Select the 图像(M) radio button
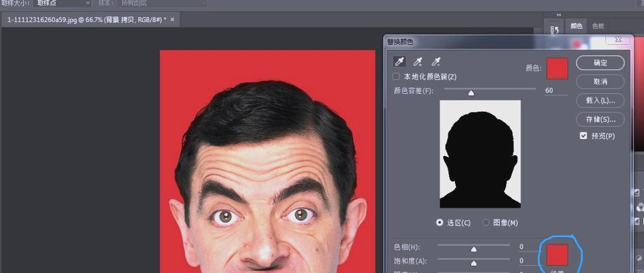Image resolution: width=644 pixels, height=273 pixels. point(486,223)
